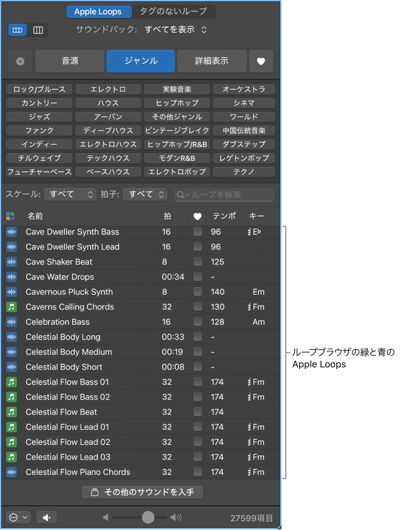The width and height of the screenshot is (420, 530).
Task: Click green loop icon for Celestial Flow Beat
Action: (11, 412)
